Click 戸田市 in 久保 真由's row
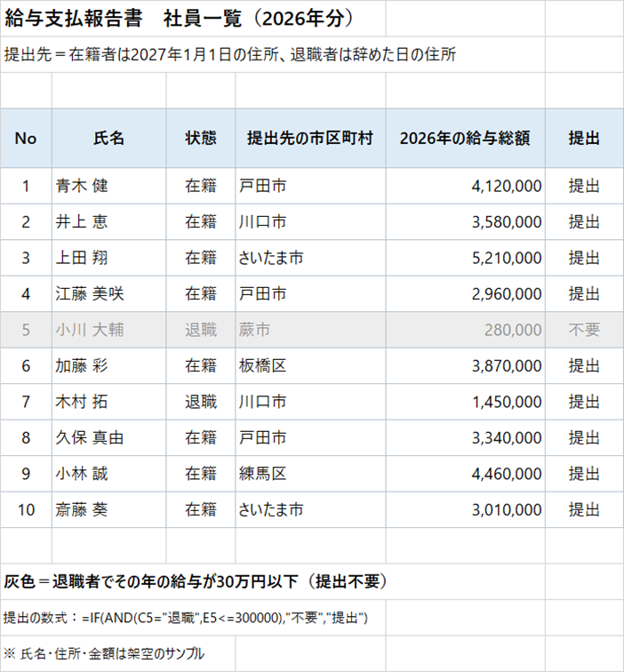Screen dimensions: 624x672 pos(310,438)
